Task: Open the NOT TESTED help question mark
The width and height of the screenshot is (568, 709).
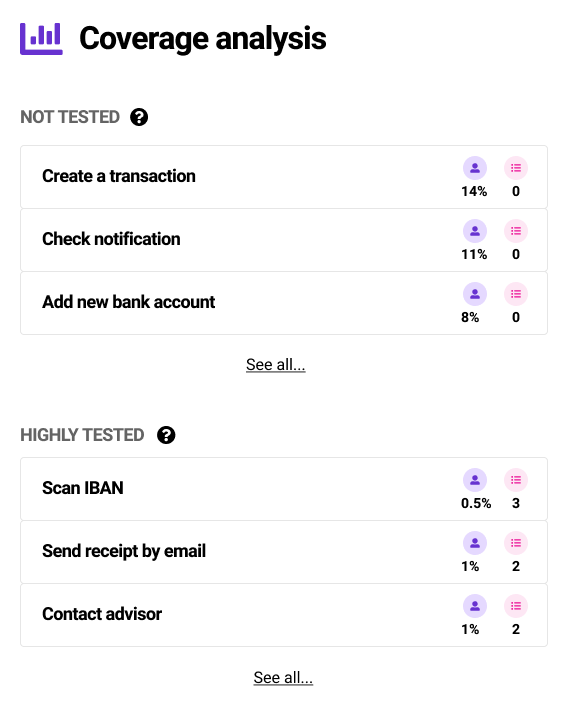Action: click(x=139, y=117)
